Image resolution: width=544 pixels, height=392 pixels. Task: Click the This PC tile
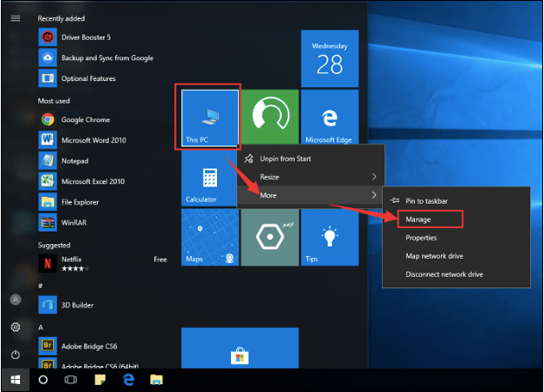pyautogui.click(x=210, y=118)
